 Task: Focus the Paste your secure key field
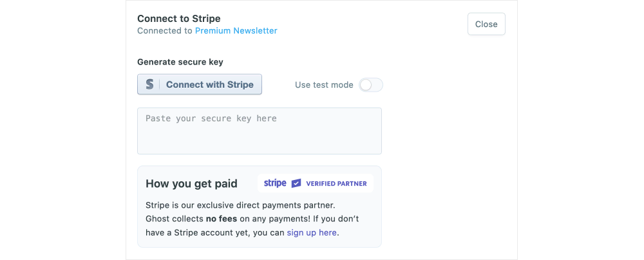pyautogui.click(x=260, y=131)
